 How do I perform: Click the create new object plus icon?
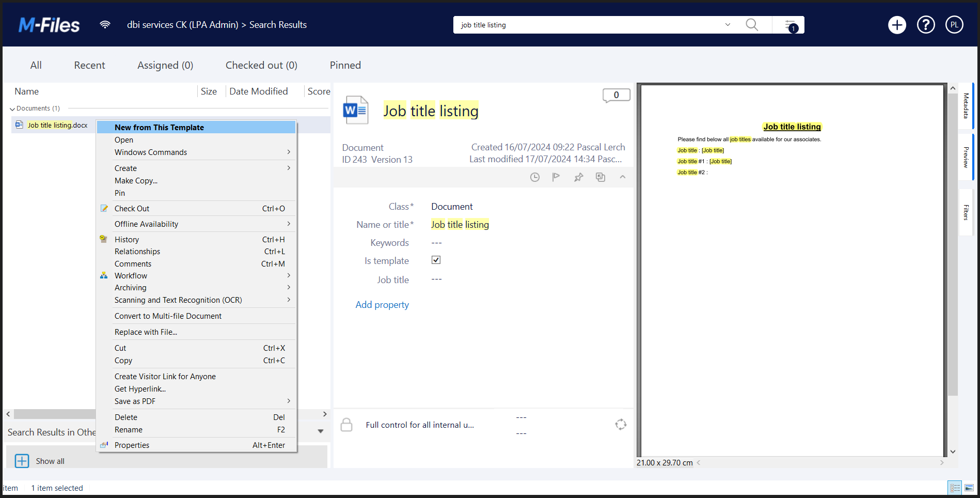click(897, 25)
